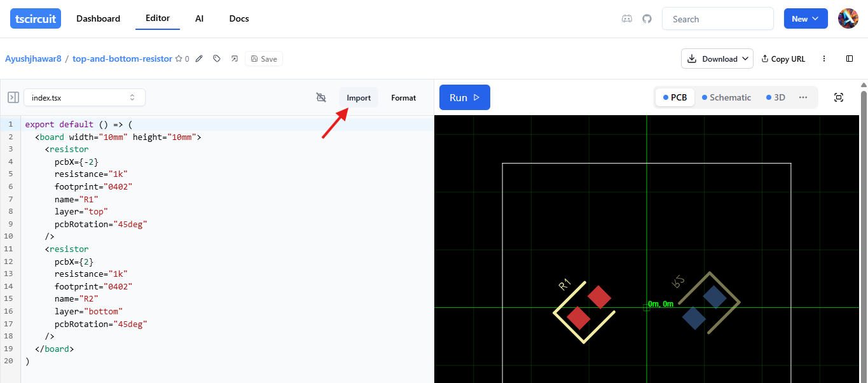Open the vertical three-dot options menu
868x383 pixels.
824,59
